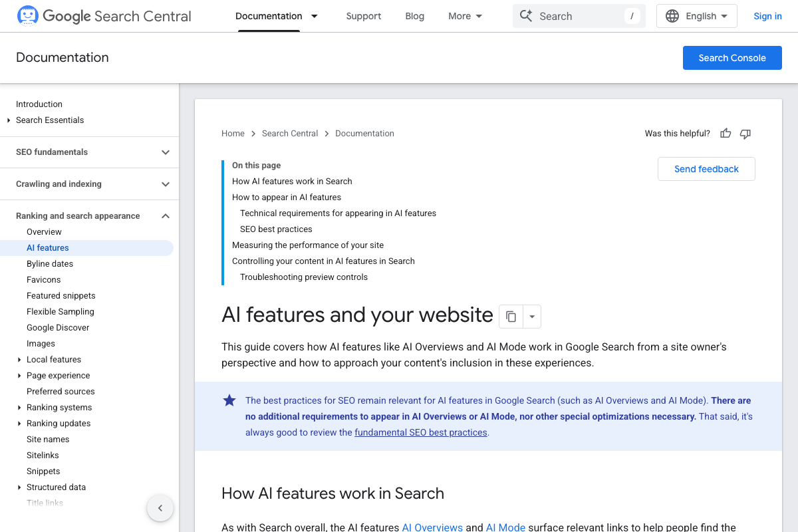Open the AI Overviews link
The width and height of the screenshot is (798, 532).
432,527
